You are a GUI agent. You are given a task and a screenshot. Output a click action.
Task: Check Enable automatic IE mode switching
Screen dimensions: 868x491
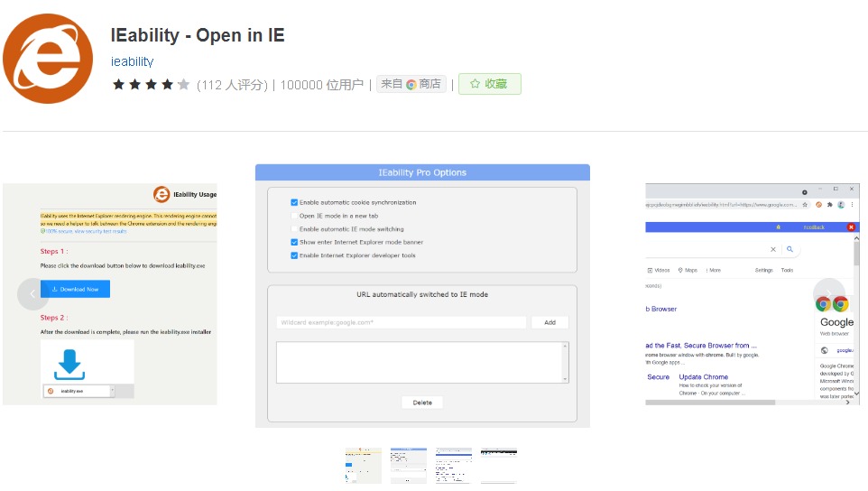pyautogui.click(x=294, y=229)
